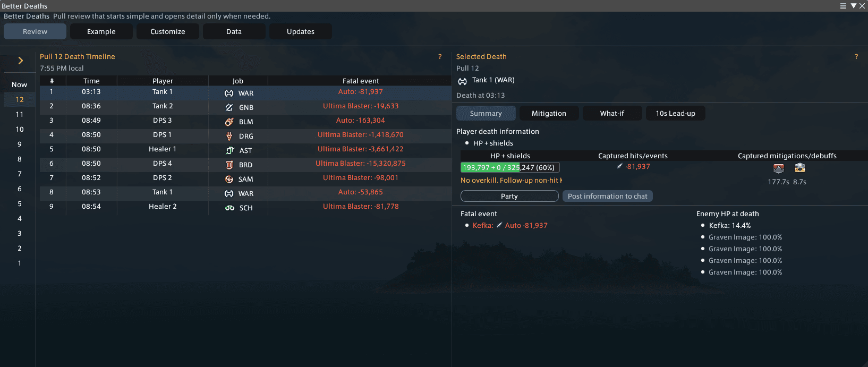Expand the pull list with the chevron arrow
The width and height of the screenshot is (868, 367).
(20, 61)
